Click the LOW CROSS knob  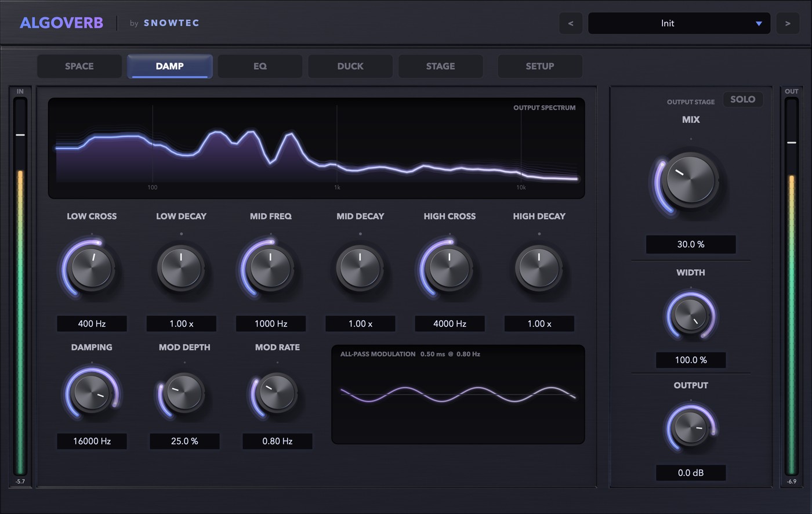tap(92, 268)
